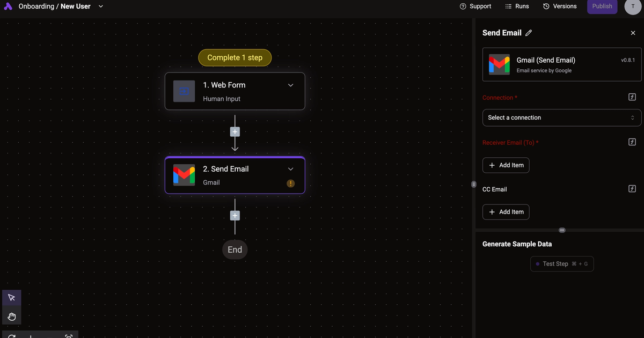Viewport: 644px width, 338px height.
Task: Click the formula icon next to Connection
Action: [x=632, y=97]
